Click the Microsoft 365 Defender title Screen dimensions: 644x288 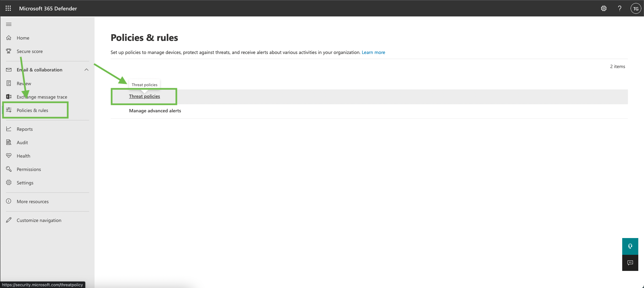tap(48, 8)
